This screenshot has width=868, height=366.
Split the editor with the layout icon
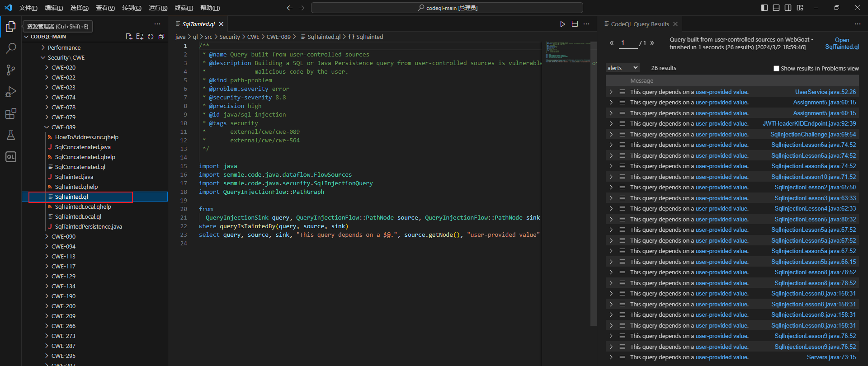(x=575, y=24)
